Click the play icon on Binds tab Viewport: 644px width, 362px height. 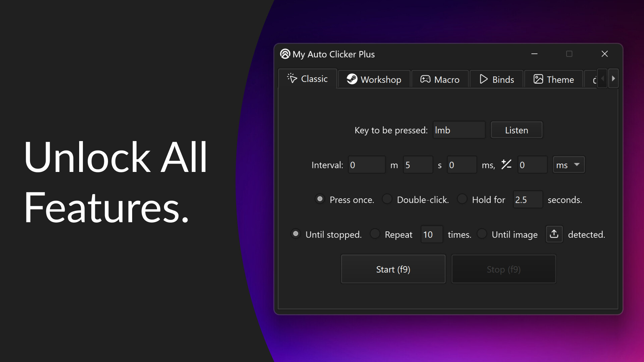[483, 79]
